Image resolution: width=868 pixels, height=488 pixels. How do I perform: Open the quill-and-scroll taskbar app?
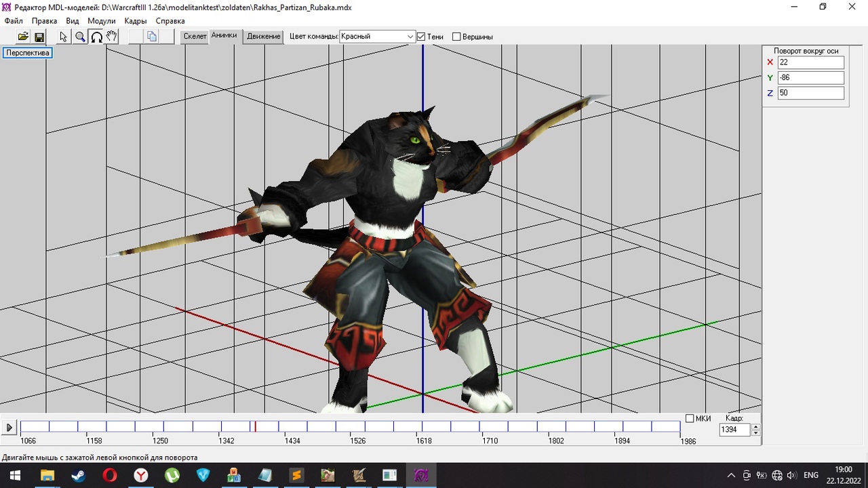pyautogui.click(x=359, y=475)
